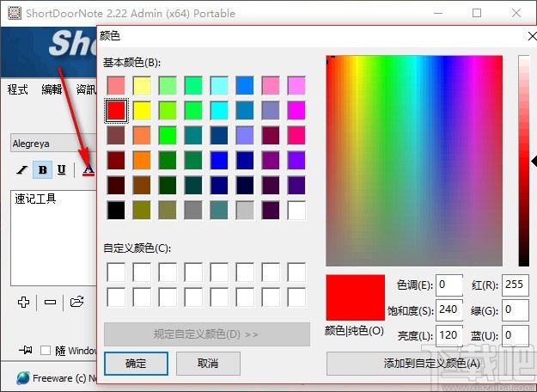This screenshot has width=537, height=392.
Task: Click the pin icon in ShortDoorNote
Action: pos(25,350)
